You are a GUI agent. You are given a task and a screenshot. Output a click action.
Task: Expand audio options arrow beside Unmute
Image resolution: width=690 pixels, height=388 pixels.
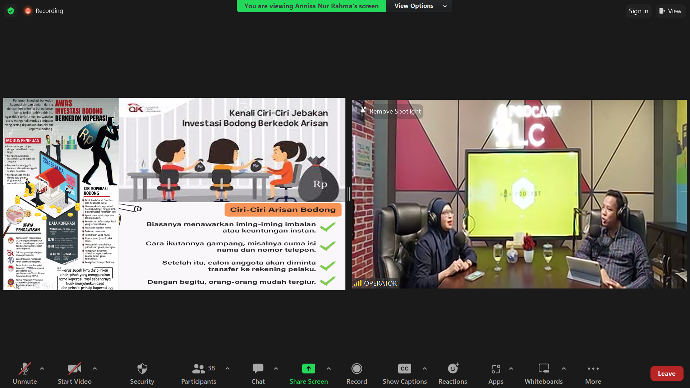coord(42,369)
